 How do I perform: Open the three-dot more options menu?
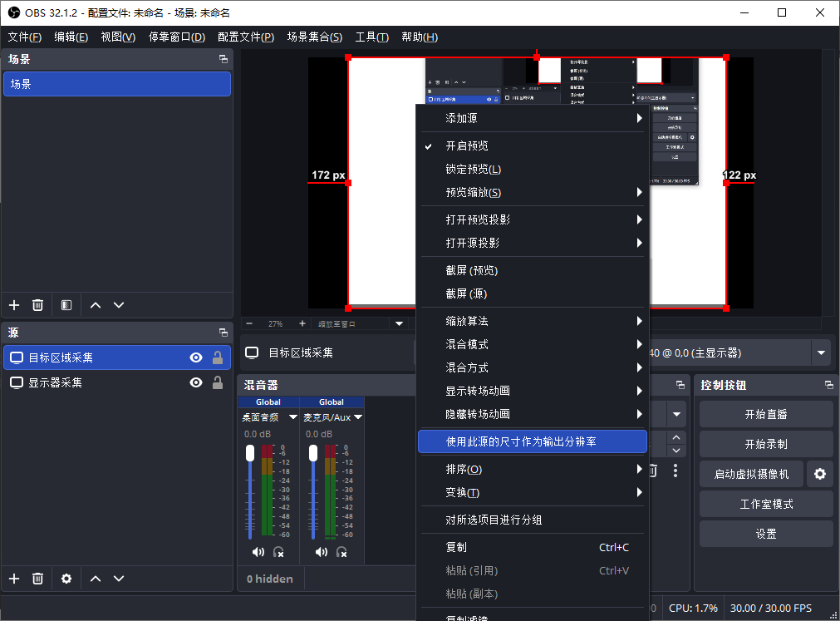click(675, 471)
